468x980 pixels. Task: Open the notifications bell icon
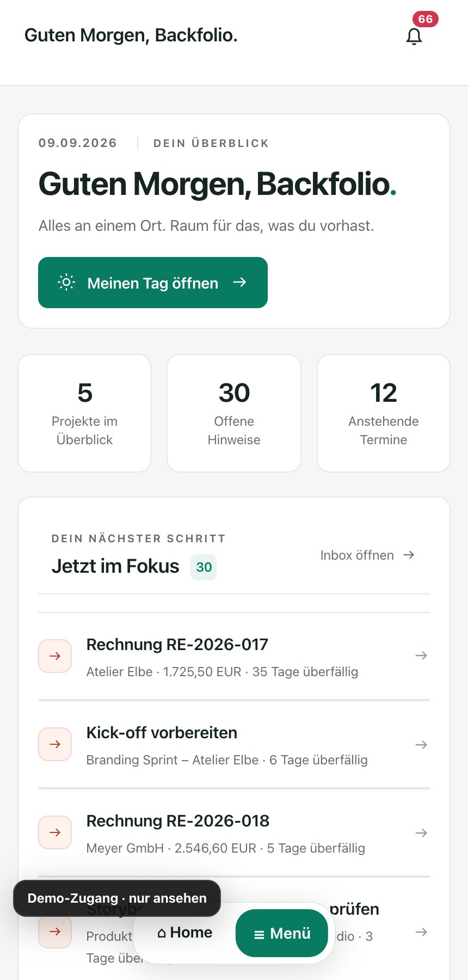coord(414,36)
